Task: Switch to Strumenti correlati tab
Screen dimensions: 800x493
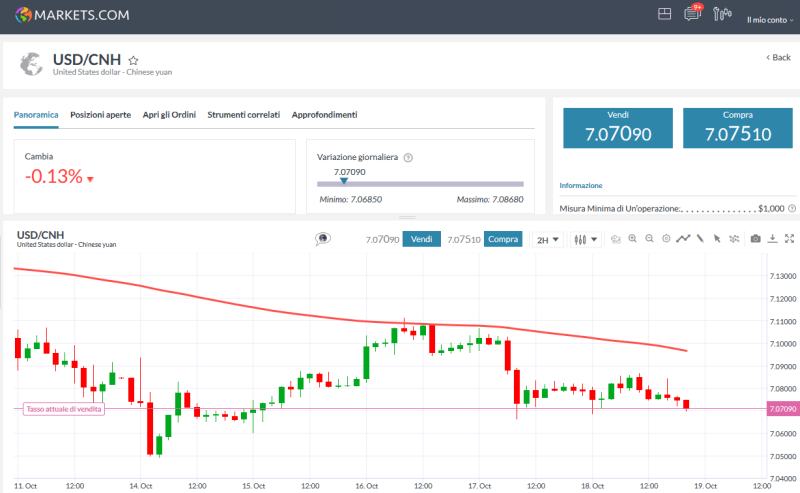Action: [243, 115]
